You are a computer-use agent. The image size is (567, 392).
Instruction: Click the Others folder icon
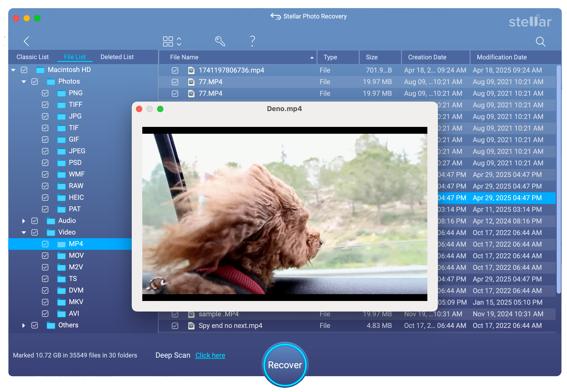(51, 325)
